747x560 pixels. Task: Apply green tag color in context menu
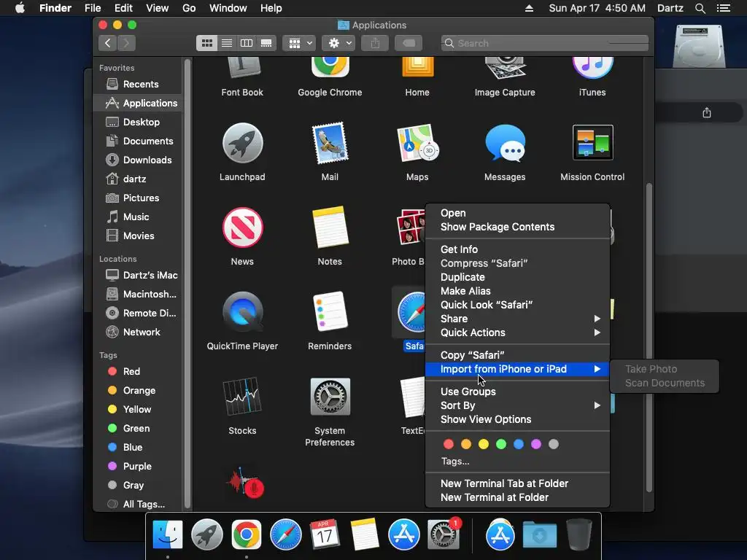(501, 444)
